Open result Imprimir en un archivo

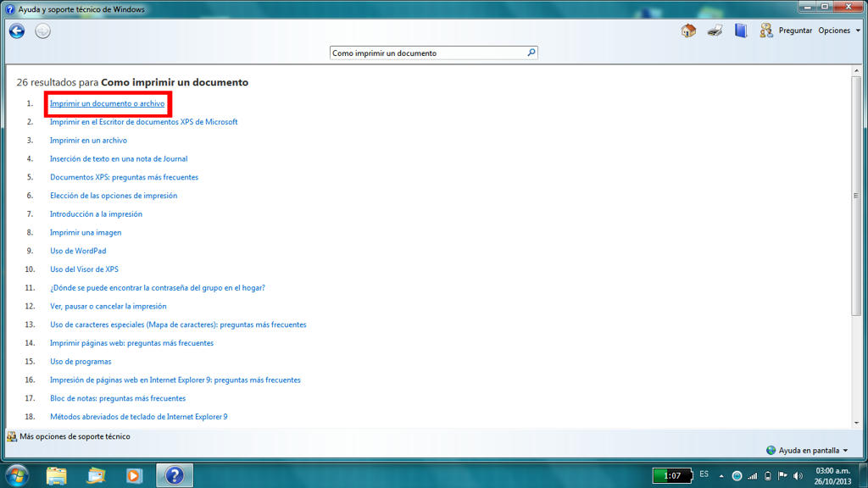point(88,141)
